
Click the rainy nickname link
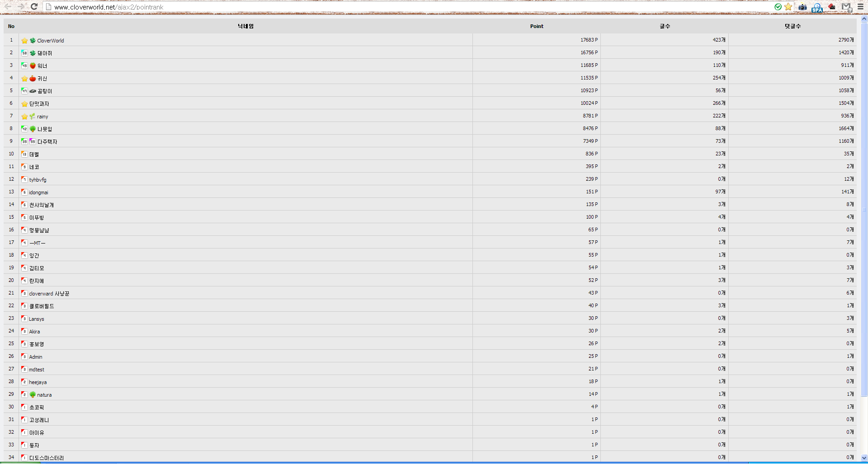42,117
